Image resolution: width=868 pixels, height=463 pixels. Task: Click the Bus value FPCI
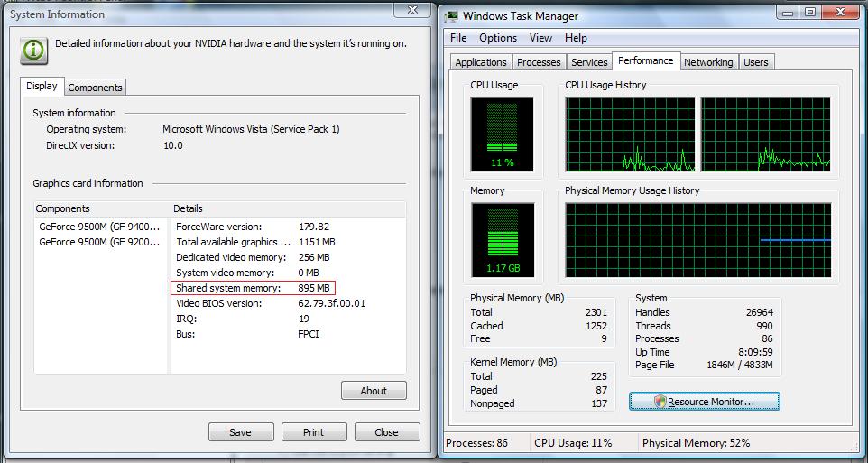tap(309, 335)
